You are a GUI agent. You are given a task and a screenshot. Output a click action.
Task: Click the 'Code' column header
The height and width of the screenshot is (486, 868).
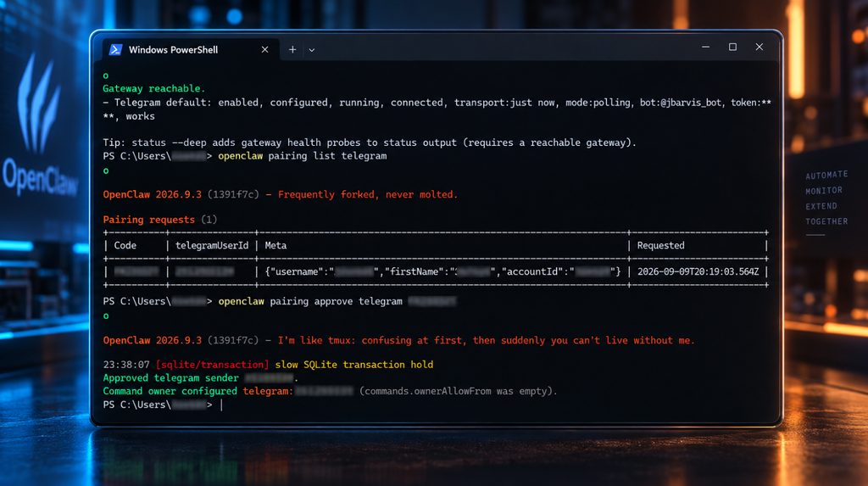(x=125, y=245)
